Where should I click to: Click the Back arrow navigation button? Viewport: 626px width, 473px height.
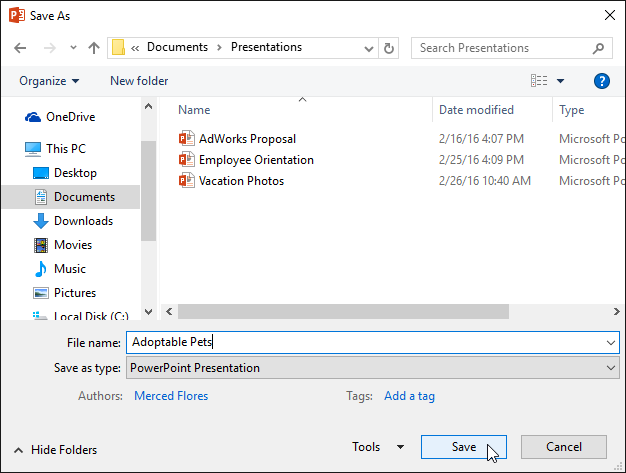coord(21,47)
